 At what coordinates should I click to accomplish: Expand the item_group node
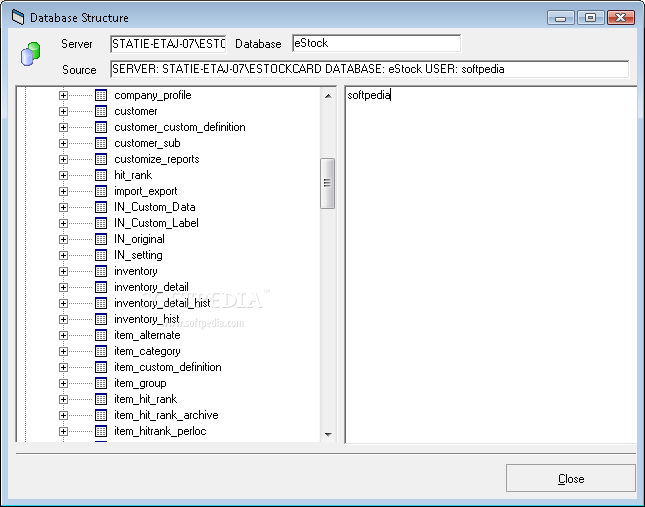pos(63,383)
